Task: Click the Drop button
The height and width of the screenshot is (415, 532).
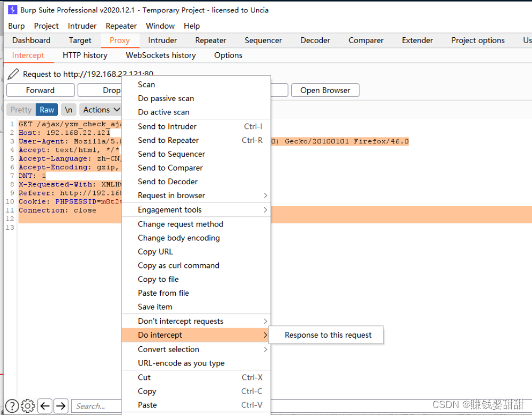Action: tap(100, 90)
